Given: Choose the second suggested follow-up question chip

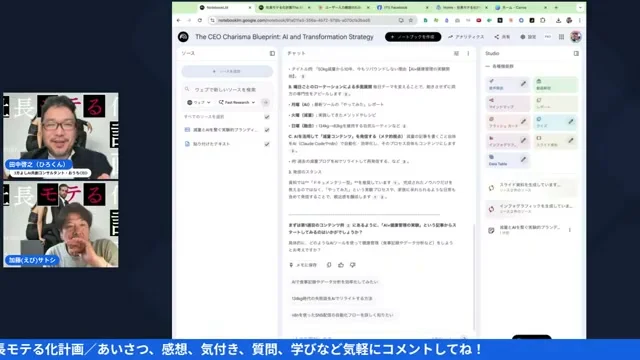Looking at the screenshot, I should (x=332, y=299).
